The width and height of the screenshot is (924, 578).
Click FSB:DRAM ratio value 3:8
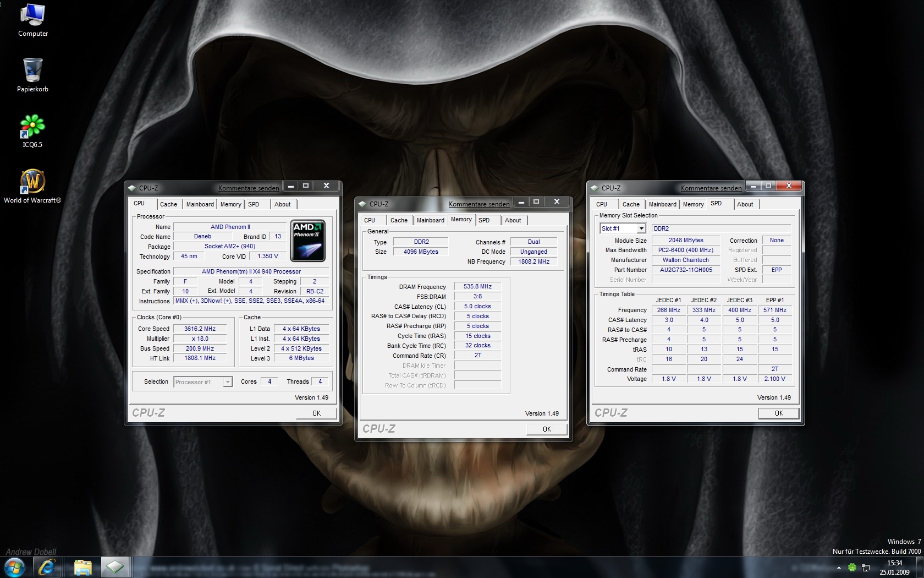coord(477,297)
